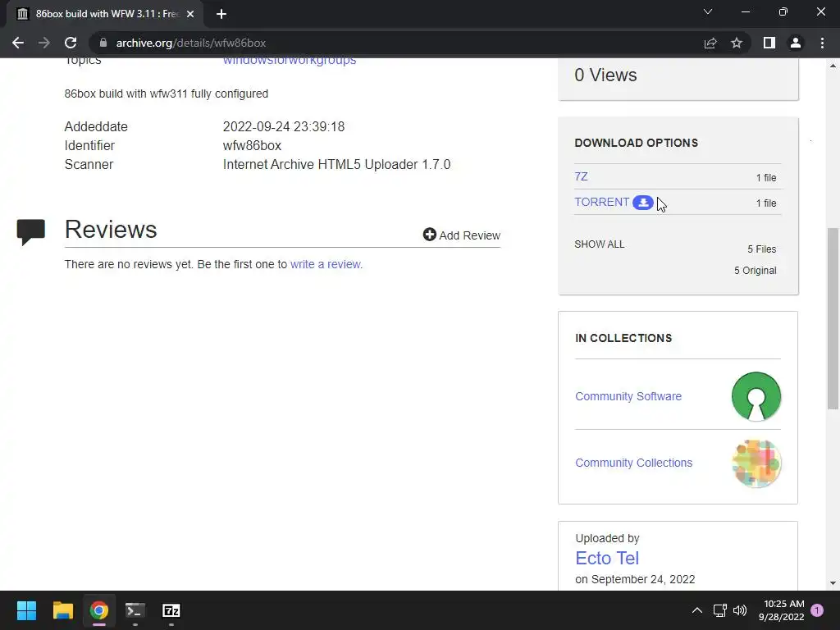
Task: Select 'Internet Archive HTML5 Uploader 1.7.0' text
Action: (336, 164)
